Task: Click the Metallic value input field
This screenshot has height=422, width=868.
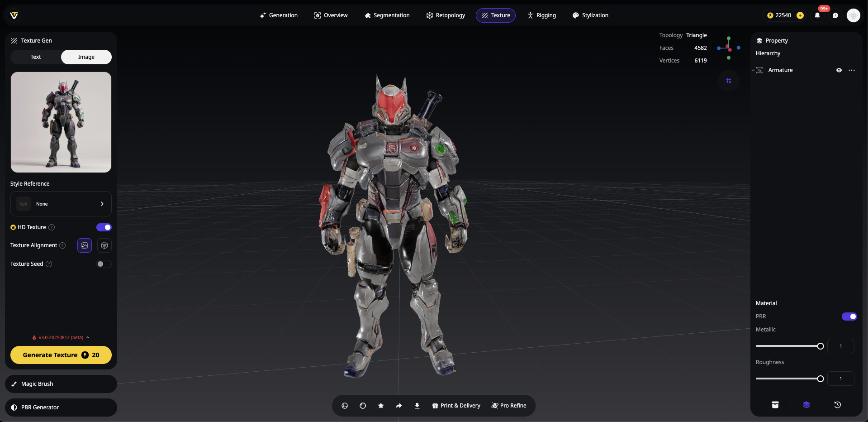Action: tap(841, 346)
